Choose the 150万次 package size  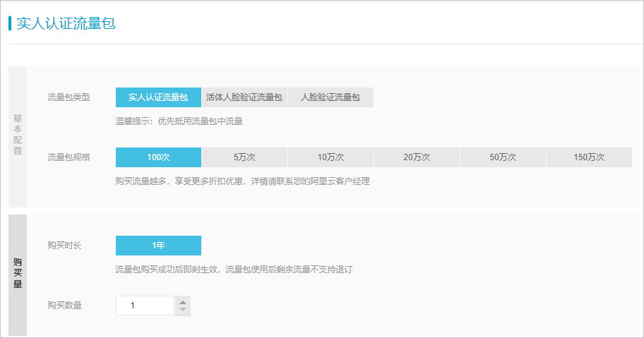pyautogui.click(x=589, y=157)
